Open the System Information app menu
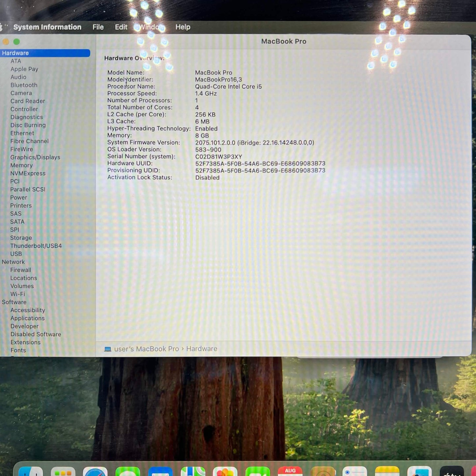Image resolution: width=476 pixels, height=476 pixels. click(47, 27)
